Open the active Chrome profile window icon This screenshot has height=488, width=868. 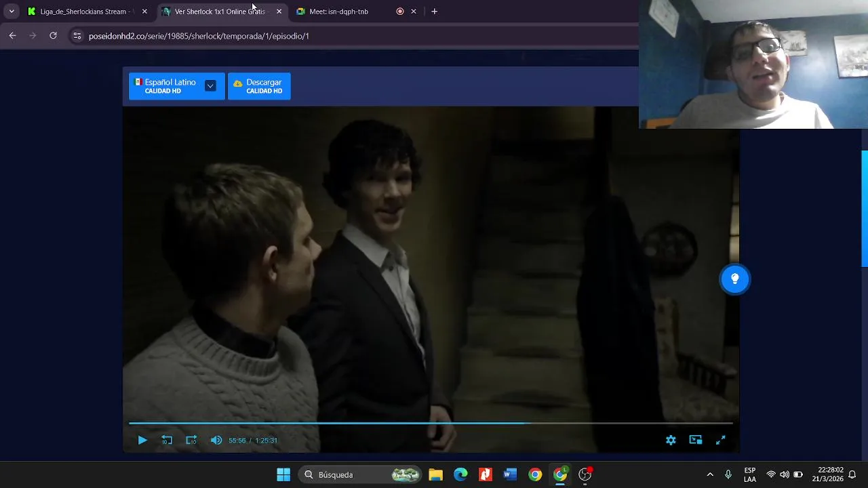(x=560, y=474)
